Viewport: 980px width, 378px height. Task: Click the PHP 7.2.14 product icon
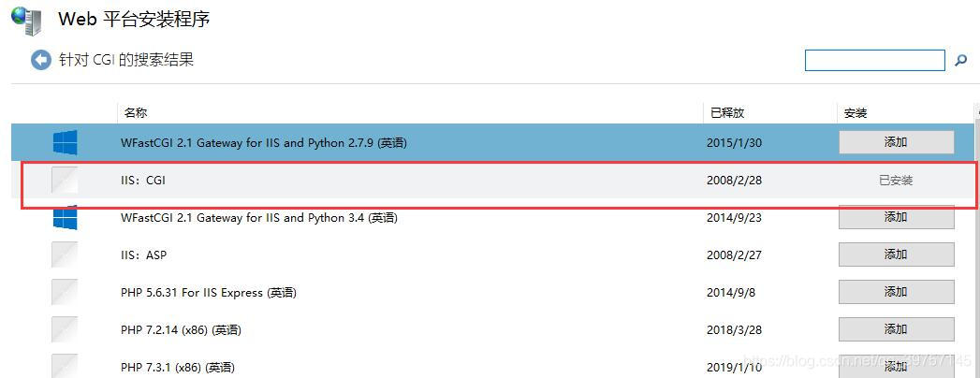coord(65,330)
